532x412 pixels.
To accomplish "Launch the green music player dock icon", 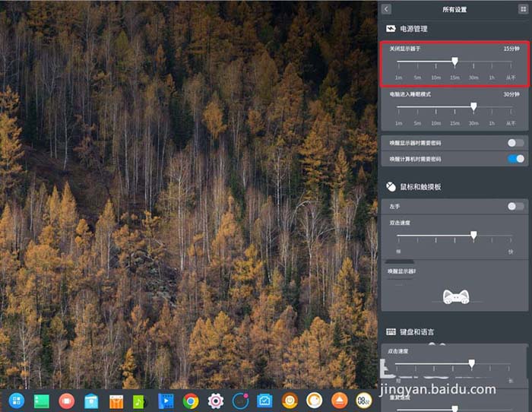I will (x=139, y=402).
